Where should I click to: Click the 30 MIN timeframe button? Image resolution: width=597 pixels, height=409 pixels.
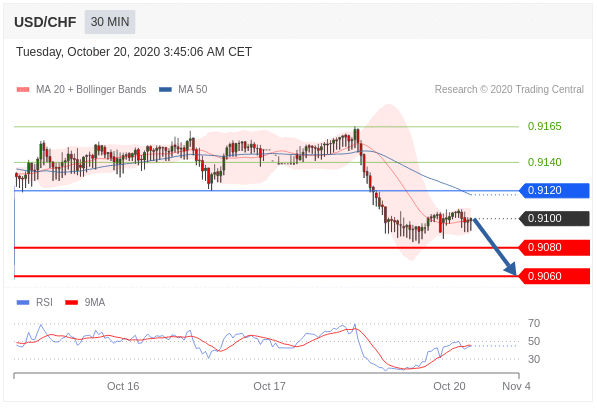click(110, 22)
